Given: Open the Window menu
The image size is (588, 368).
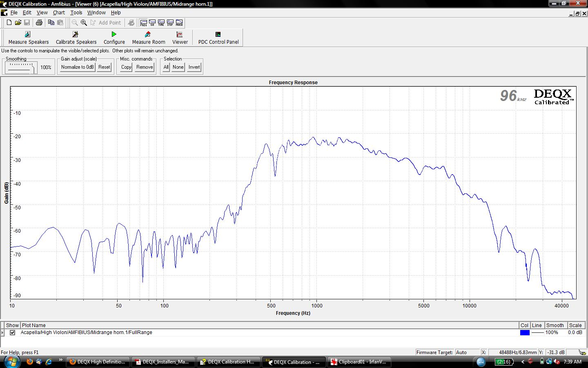Looking at the screenshot, I should coord(96,13).
